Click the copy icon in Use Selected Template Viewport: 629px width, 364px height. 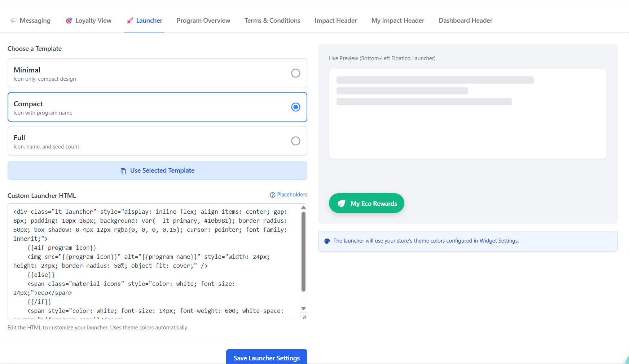(x=123, y=171)
